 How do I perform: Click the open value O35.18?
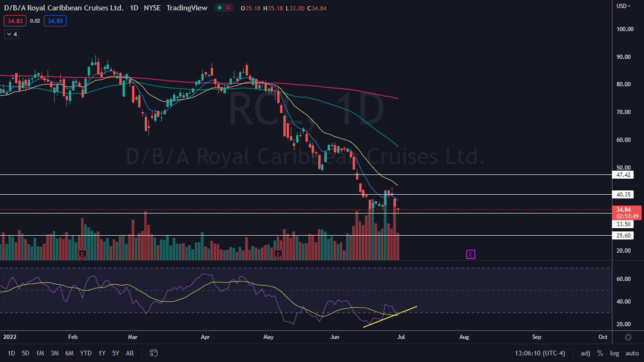click(x=250, y=8)
